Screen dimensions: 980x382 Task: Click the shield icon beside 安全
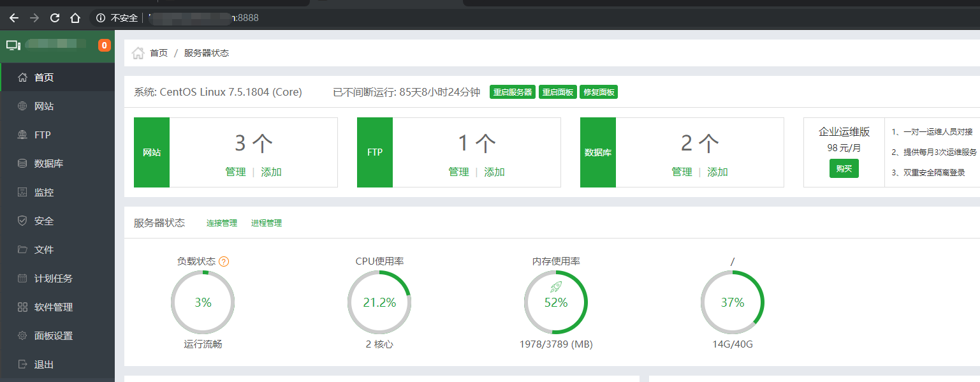[x=22, y=221]
